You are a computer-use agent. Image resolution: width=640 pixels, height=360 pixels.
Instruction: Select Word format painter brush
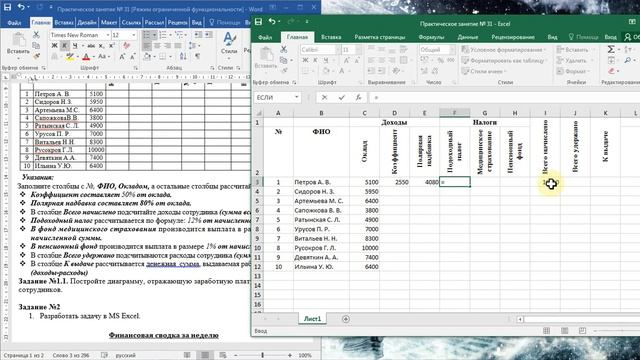(x=36, y=56)
